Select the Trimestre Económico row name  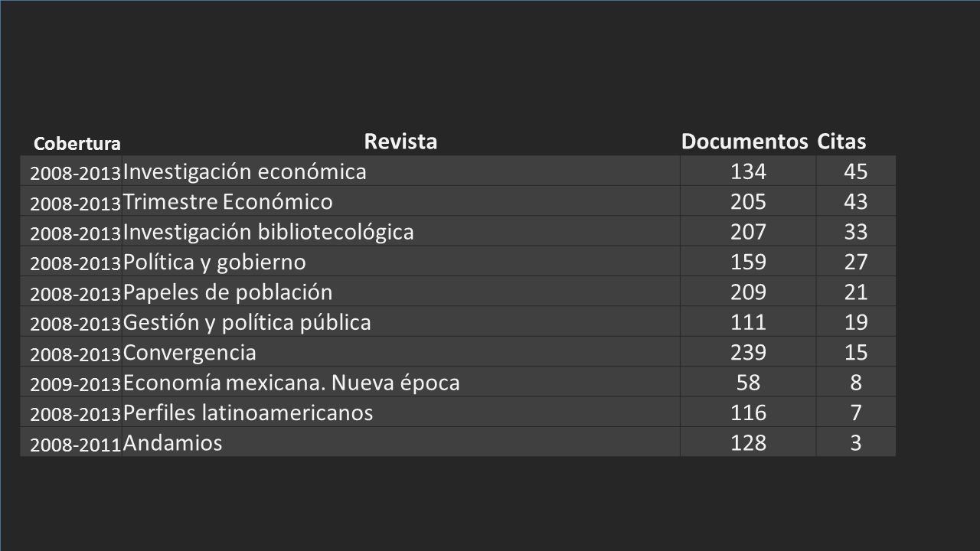227,202
